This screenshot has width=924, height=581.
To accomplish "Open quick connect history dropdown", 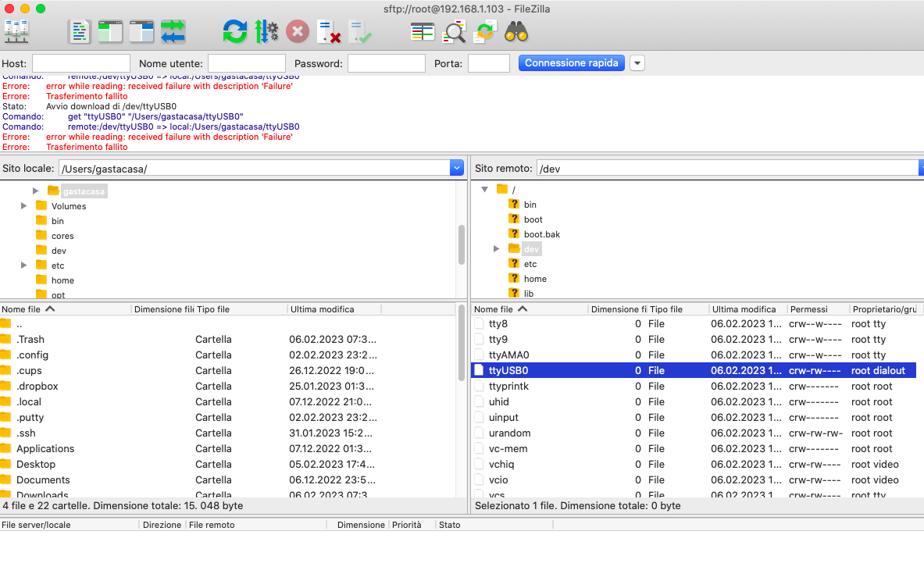I will (x=637, y=63).
